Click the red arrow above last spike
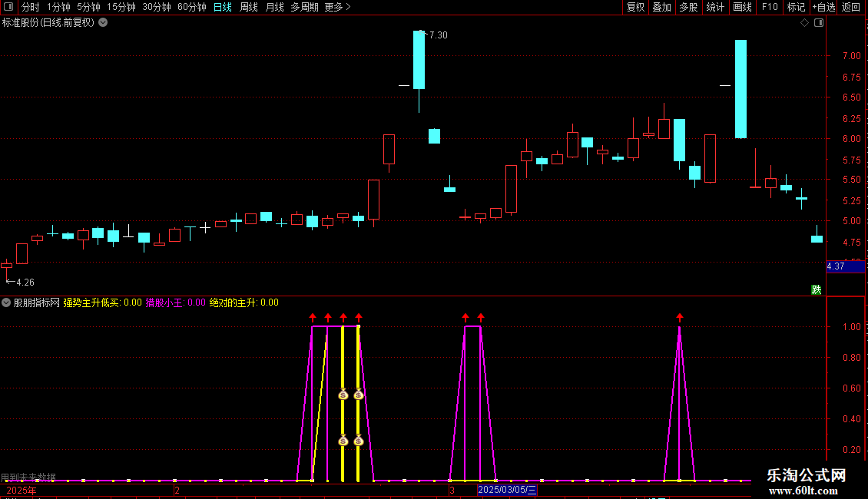This screenshot has height=499, width=868. tap(680, 318)
